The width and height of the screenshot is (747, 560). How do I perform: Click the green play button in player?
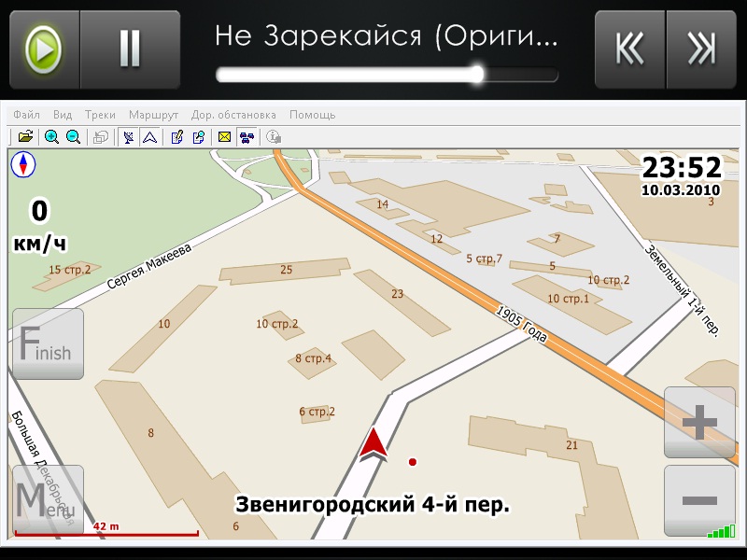(44, 49)
